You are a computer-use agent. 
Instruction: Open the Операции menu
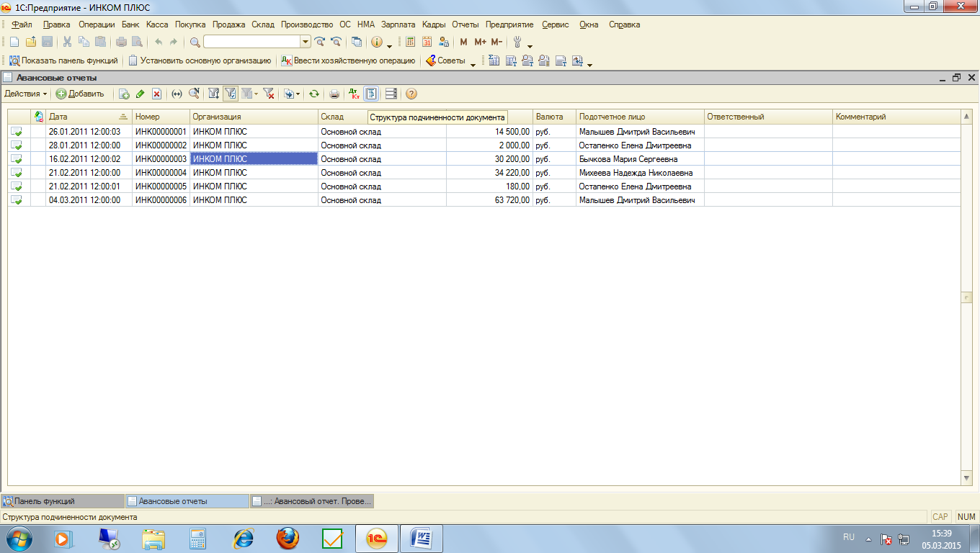(x=97, y=24)
